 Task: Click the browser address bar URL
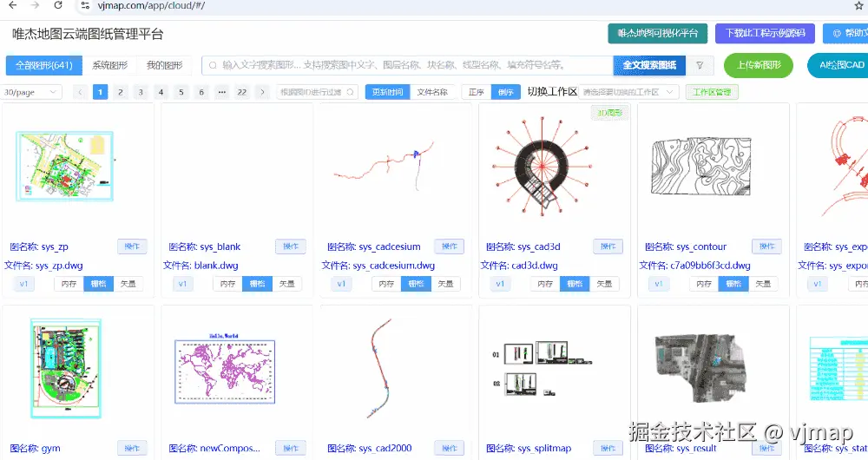(x=151, y=5)
